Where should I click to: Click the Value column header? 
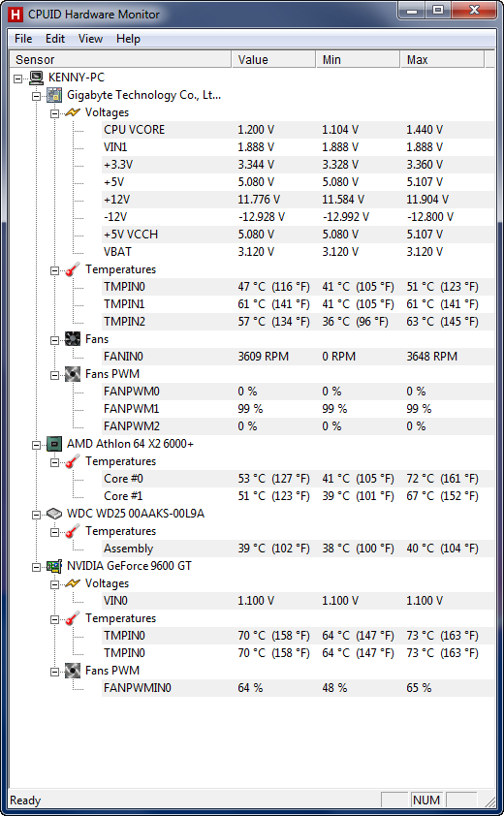[273, 59]
